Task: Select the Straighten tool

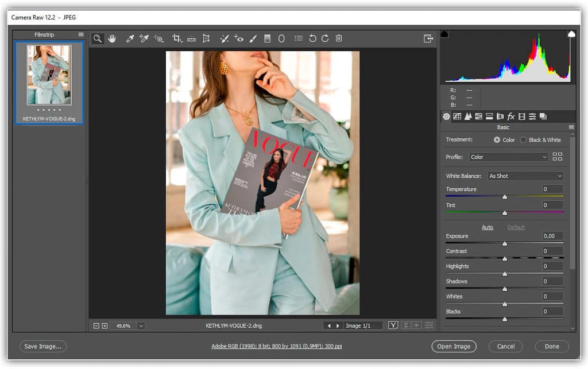Action: tap(192, 38)
